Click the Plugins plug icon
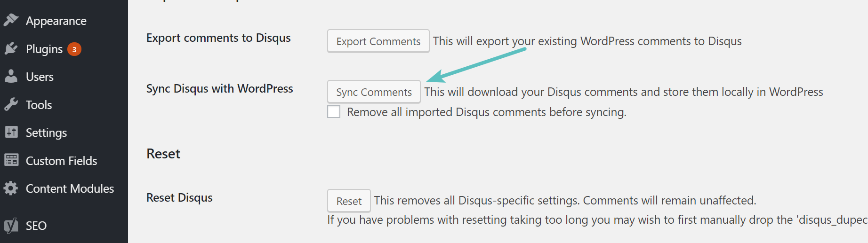This screenshot has width=868, height=243. tap(11, 48)
